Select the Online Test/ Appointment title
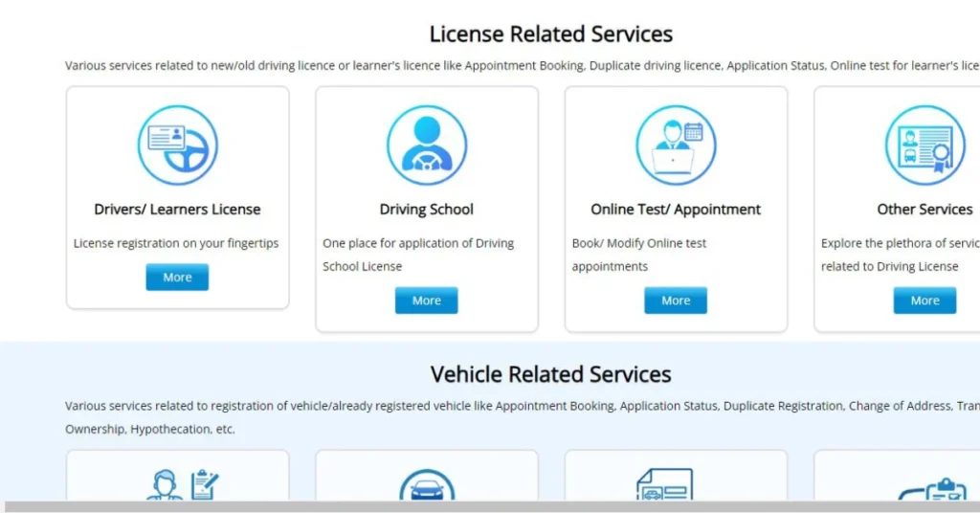 (676, 210)
